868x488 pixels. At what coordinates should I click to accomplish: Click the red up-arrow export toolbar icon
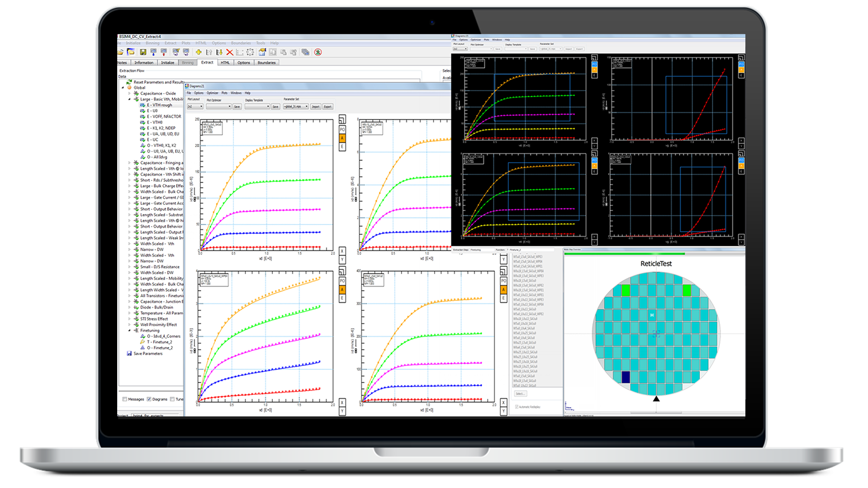pos(163,52)
